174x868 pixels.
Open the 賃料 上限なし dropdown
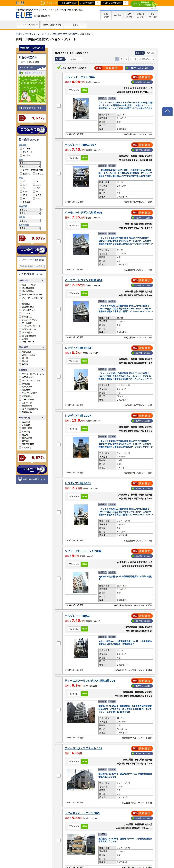pyautogui.click(x=30, y=167)
